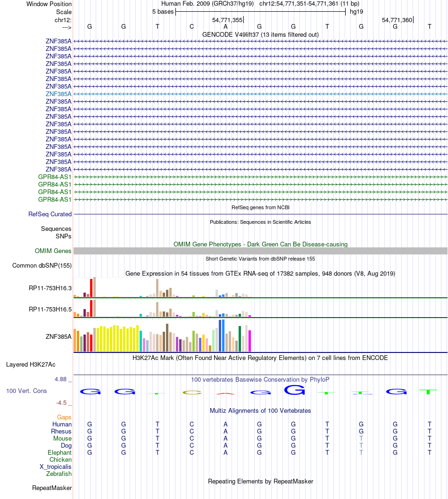Select the Elephant alignment row label
This screenshot has width=448, height=499.
pos(59,453)
